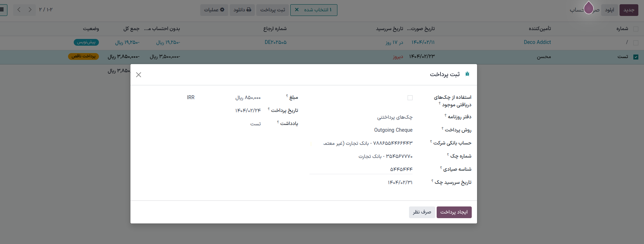Click the شناسه صیادی input field
644x244 pixels.
click(x=362, y=169)
